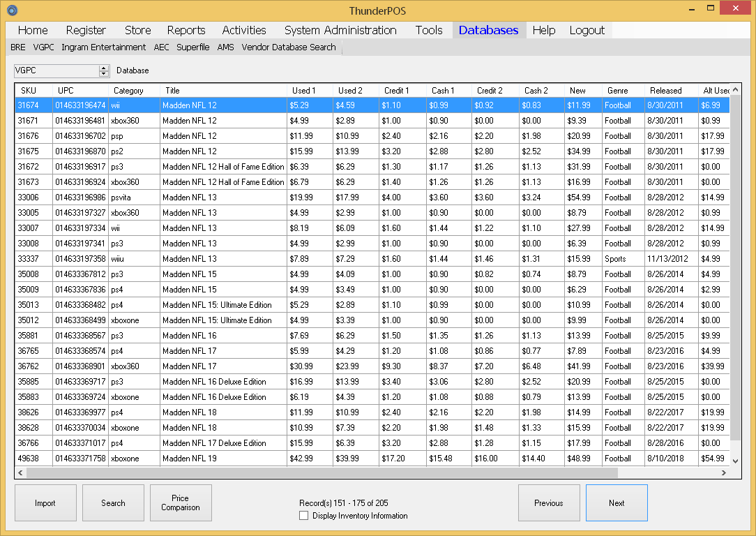The width and height of the screenshot is (756, 536).
Task: Click the $54.99 New price for Madden NFL 13
Action: (583, 198)
